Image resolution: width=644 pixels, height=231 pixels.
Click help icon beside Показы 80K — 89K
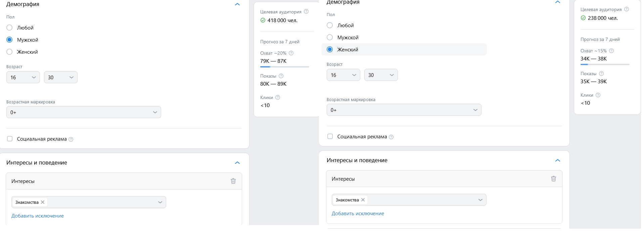click(x=281, y=76)
